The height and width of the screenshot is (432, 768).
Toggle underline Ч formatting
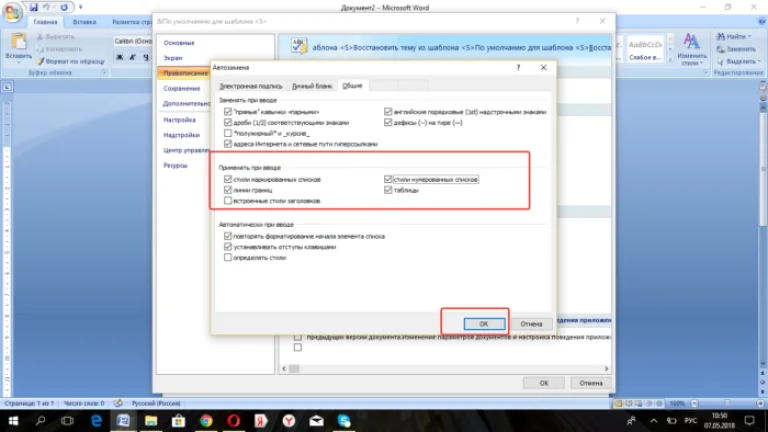[x=146, y=57]
